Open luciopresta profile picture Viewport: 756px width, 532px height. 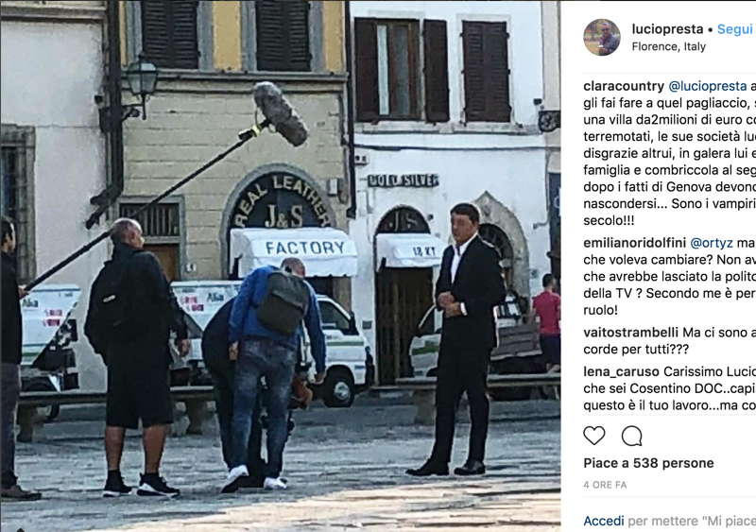[x=602, y=37]
